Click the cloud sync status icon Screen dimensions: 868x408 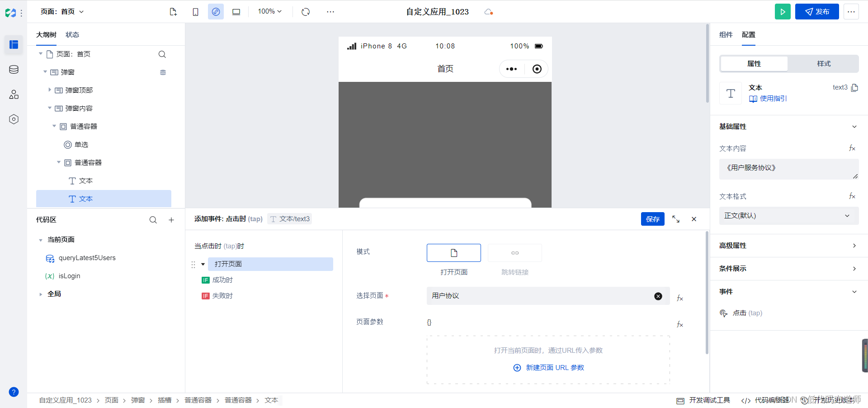coord(489,12)
